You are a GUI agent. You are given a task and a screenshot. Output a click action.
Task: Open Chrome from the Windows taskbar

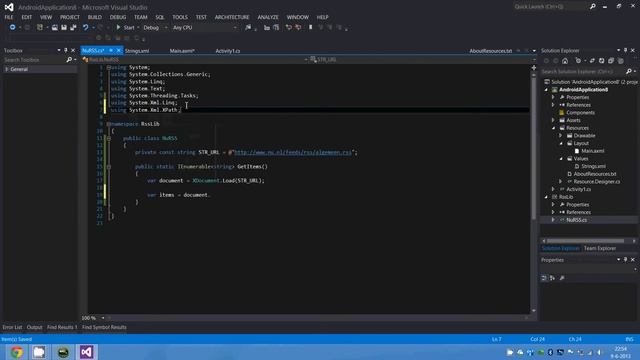click(17, 352)
